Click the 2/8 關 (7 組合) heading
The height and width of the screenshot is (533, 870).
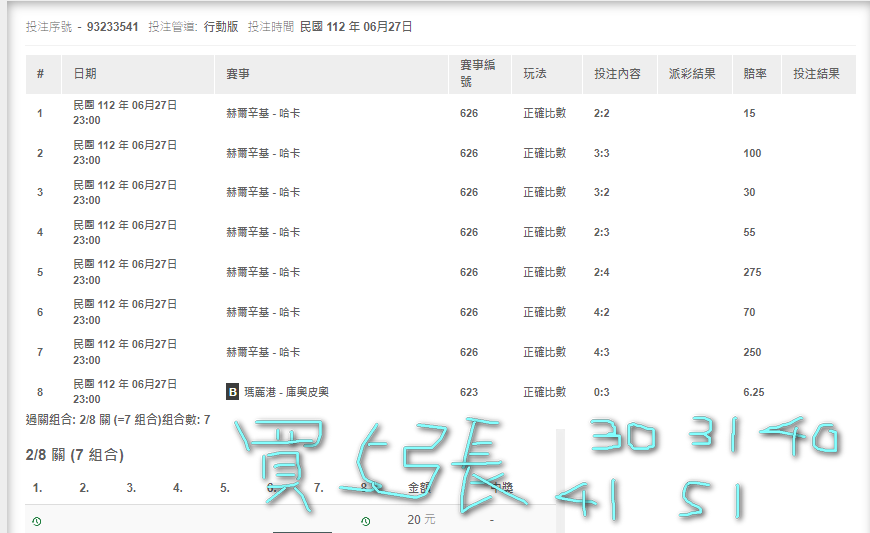click(74, 455)
